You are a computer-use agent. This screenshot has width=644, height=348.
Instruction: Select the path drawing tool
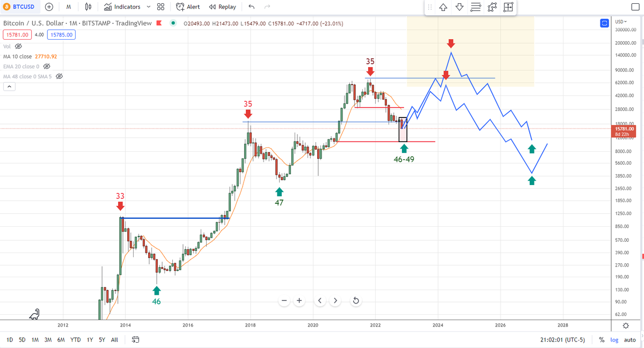tap(492, 7)
